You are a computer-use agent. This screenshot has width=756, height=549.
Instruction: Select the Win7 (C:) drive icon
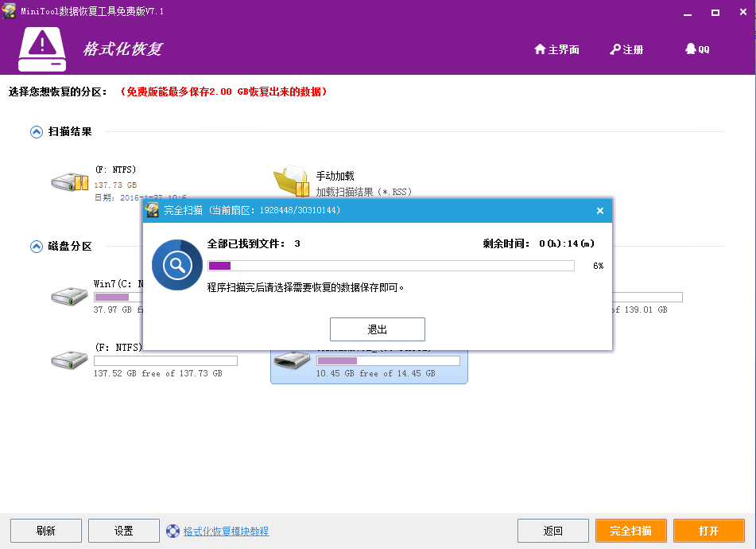pos(69,296)
